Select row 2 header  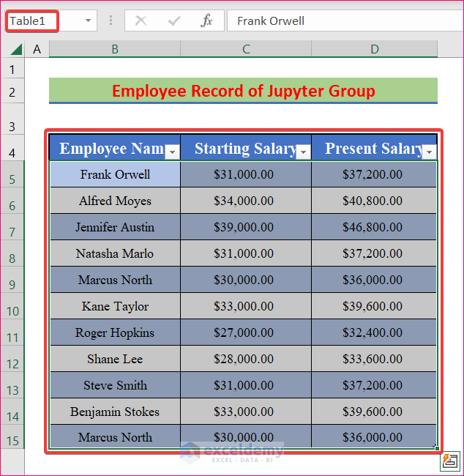pyautogui.click(x=12, y=92)
